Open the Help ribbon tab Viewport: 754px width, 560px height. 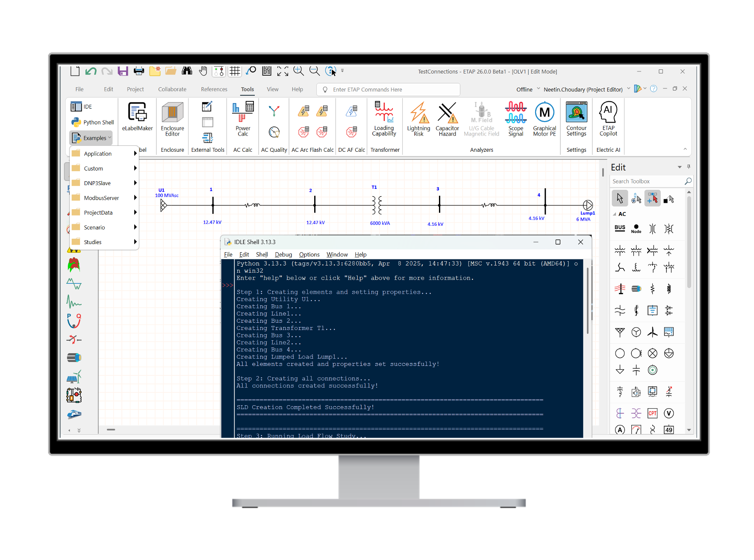297,89
